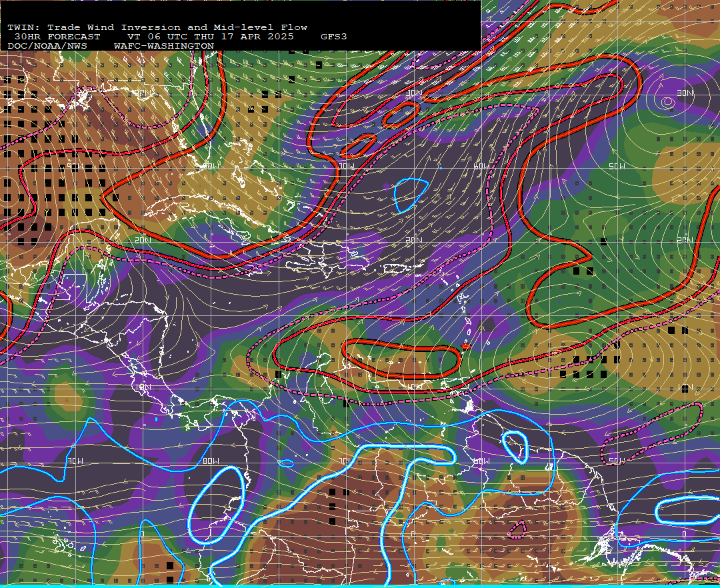Viewport: 720px width, 588px height.
Task: Click the small cyan loop over the Guianas
Action: (x=515, y=447)
